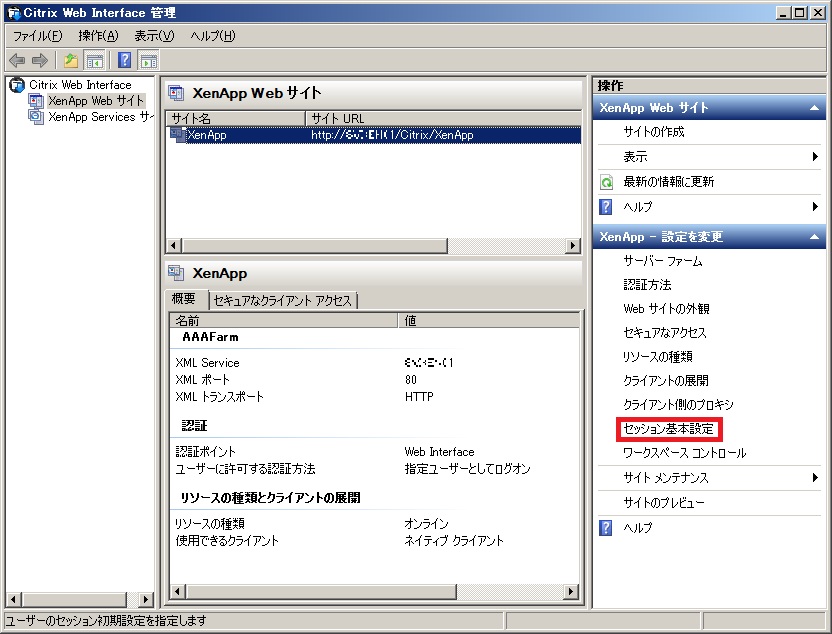Open the ファイル(F) menu
This screenshot has height=634, width=832.
coord(38,36)
